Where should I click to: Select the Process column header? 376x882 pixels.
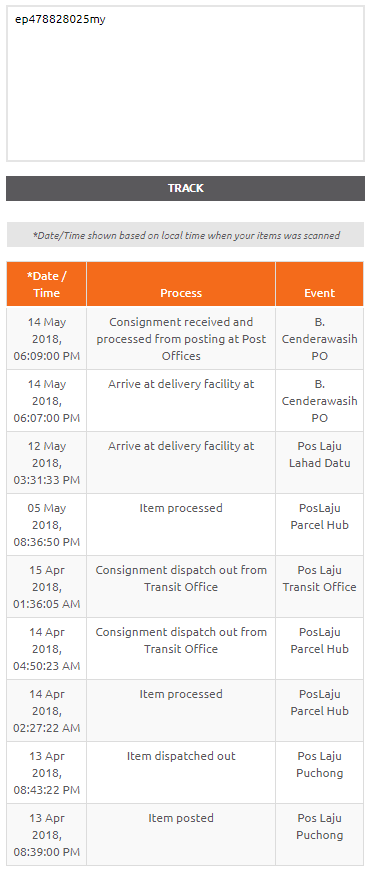[181, 284]
